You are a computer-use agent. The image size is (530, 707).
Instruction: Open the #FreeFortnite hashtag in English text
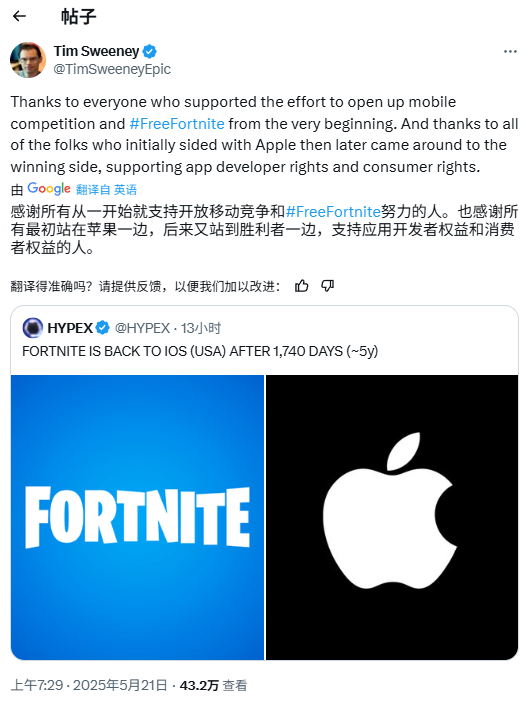coord(177,124)
